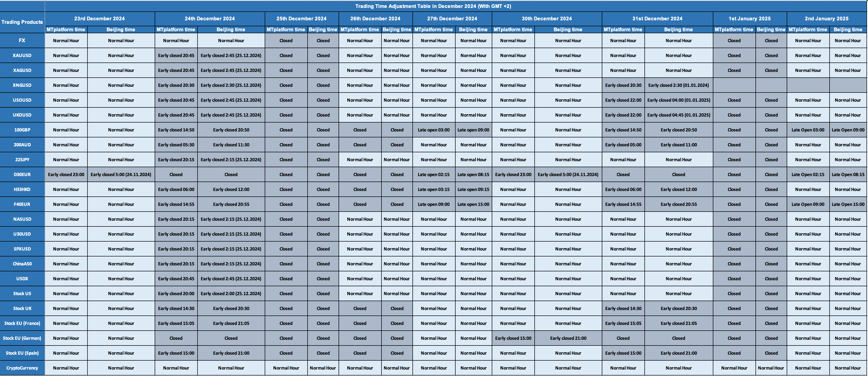Click 'Early closed 20:15' in the 225JPY row

tap(176, 159)
